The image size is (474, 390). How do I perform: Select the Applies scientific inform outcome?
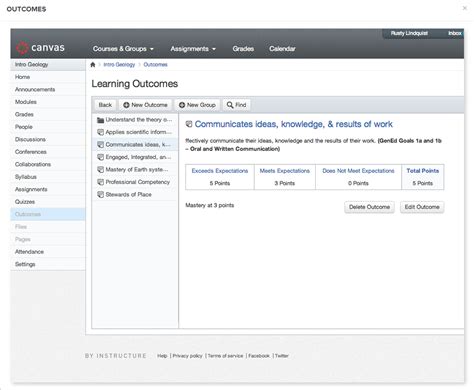click(135, 132)
